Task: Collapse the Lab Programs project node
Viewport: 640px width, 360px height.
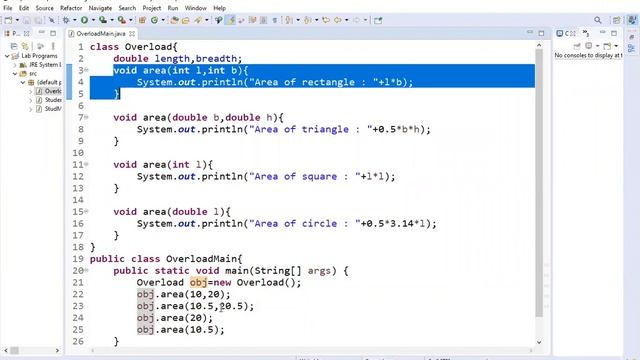Action: click(x=7, y=56)
